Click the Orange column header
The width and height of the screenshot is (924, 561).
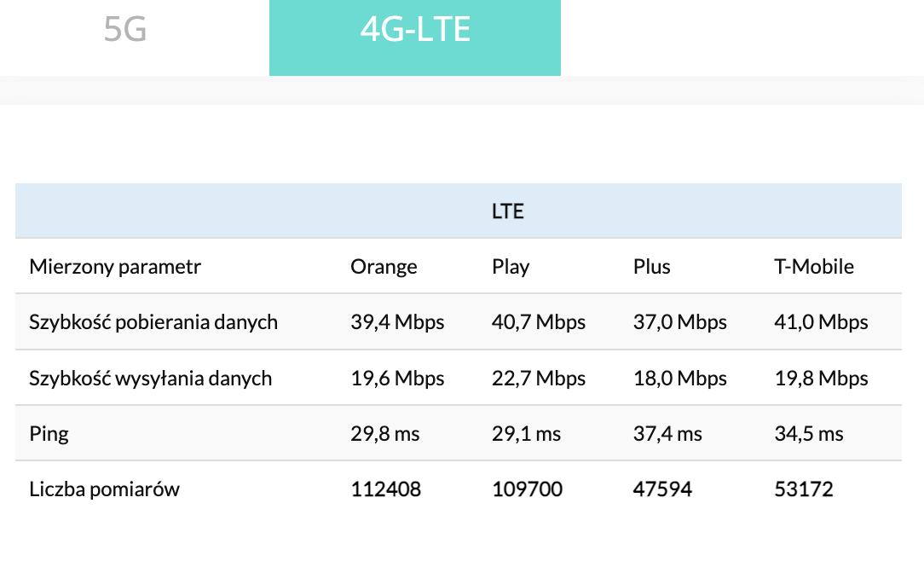(384, 267)
